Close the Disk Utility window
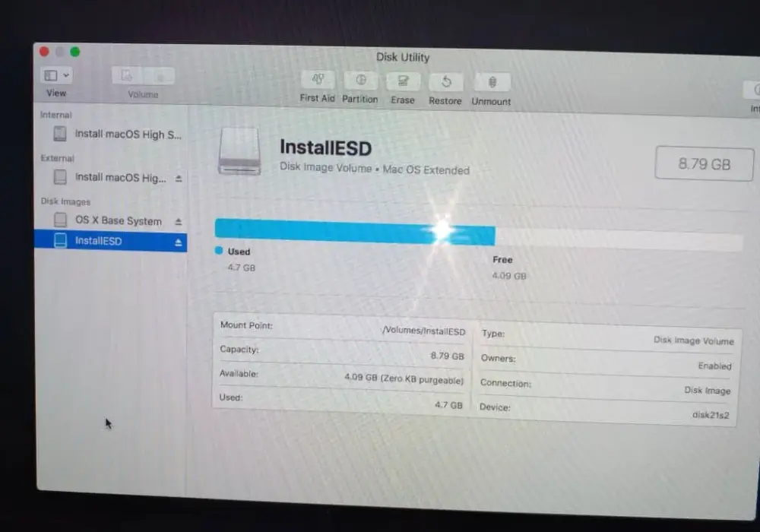 tap(44, 52)
